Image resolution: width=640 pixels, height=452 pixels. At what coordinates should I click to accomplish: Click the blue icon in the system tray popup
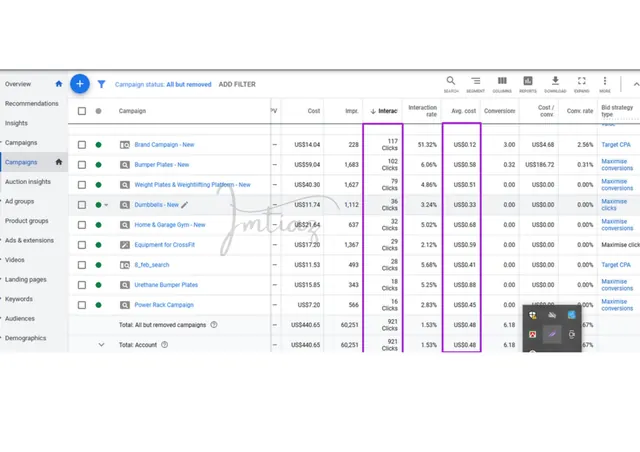[571, 315]
